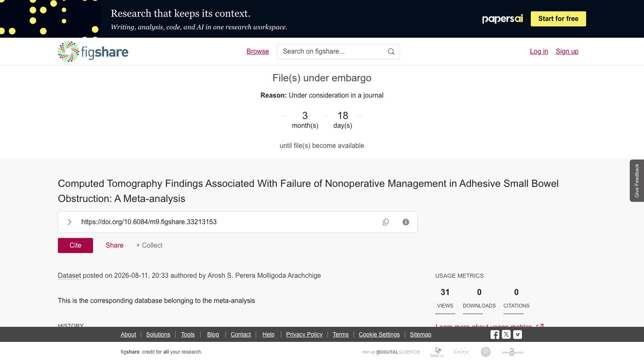Open Cookie Settings in footer
644x362 pixels.
tap(379, 334)
